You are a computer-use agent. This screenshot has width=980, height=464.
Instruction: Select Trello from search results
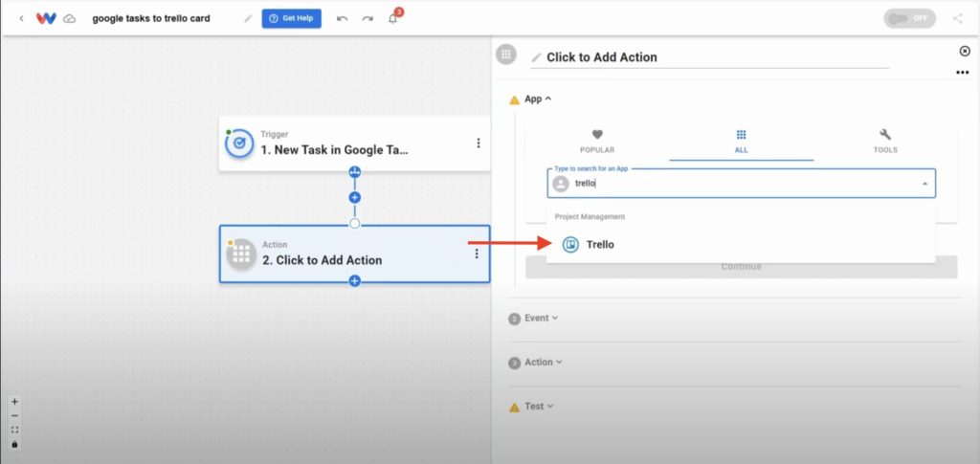pyautogui.click(x=741, y=245)
